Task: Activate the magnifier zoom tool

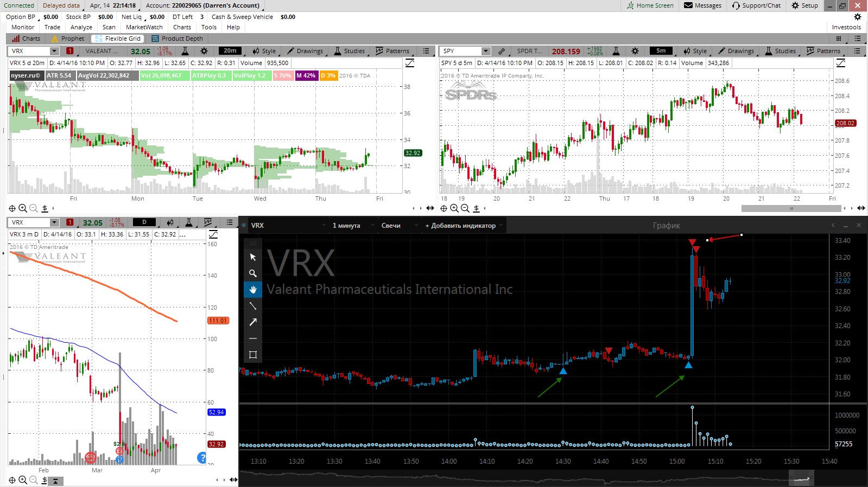Action: pos(252,273)
